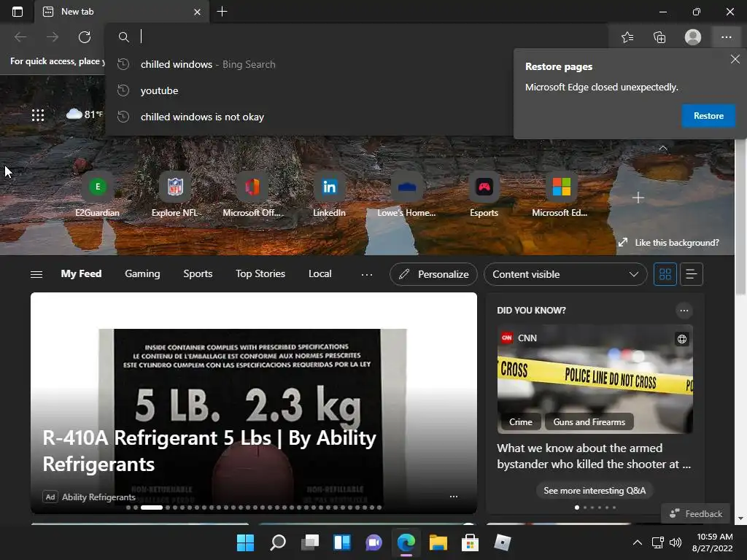Choose 'chilled windows' Bing Search suggestion
This screenshot has height=560, width=747.
tap(309, 64)
